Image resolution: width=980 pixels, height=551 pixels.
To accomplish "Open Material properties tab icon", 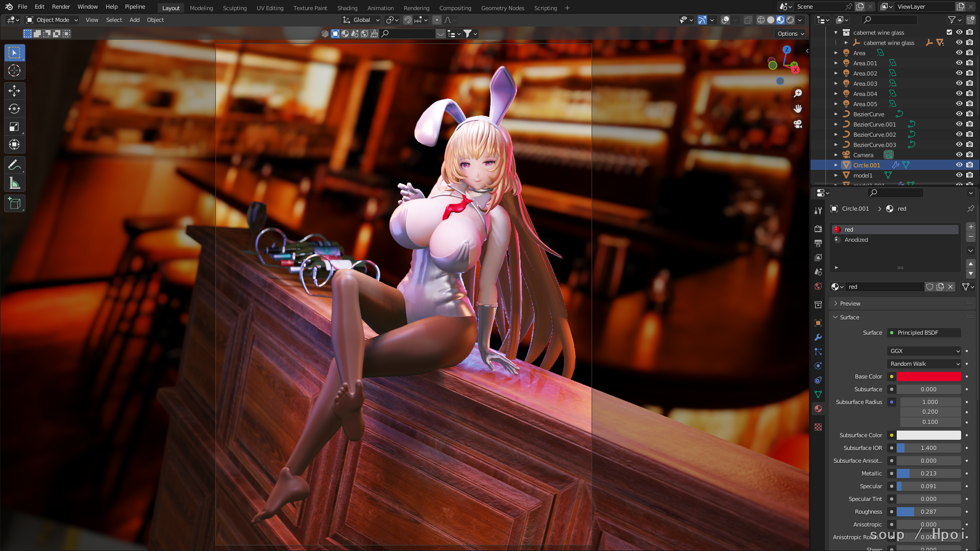I will 818,409.
